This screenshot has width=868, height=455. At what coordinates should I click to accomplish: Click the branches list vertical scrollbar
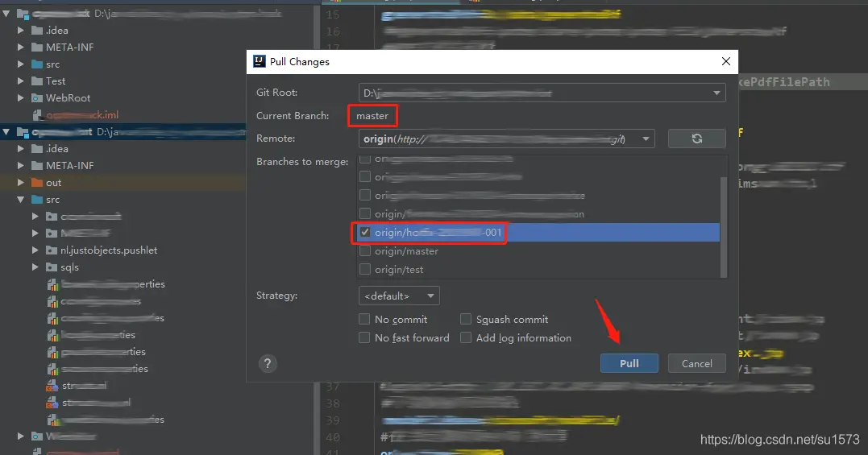pos(723,225)
